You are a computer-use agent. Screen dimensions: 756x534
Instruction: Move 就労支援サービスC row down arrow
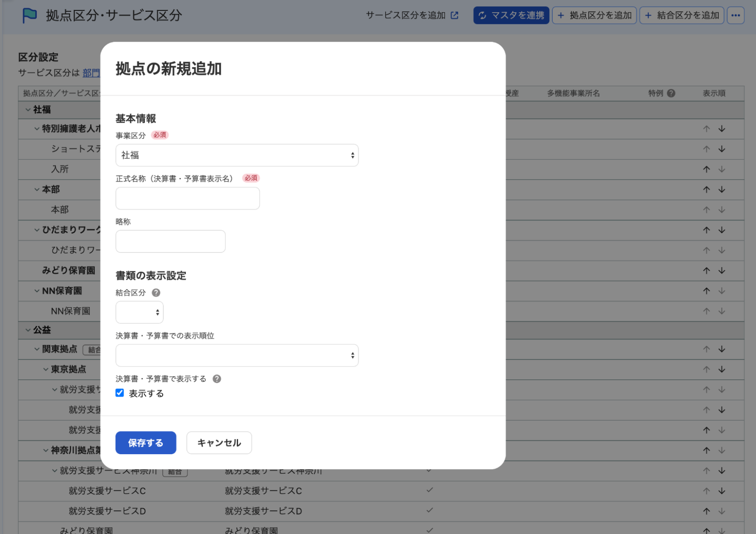click(x=722, y=491)
